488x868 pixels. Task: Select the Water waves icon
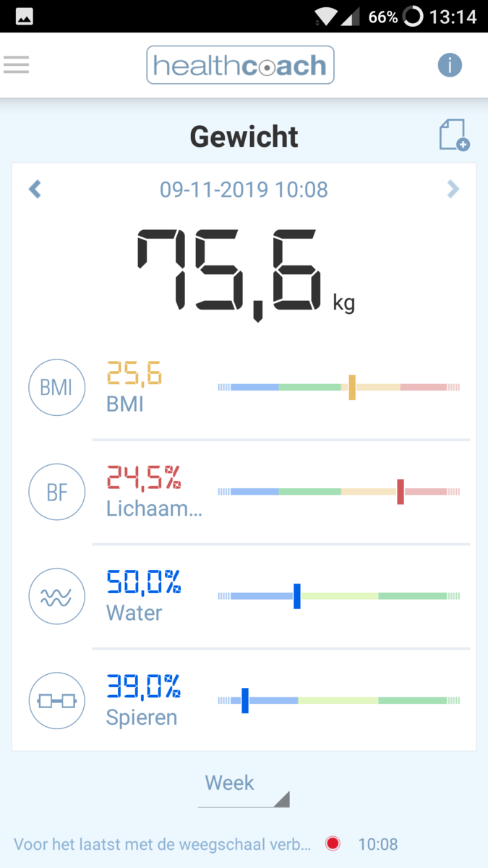(x=56, y=596)
